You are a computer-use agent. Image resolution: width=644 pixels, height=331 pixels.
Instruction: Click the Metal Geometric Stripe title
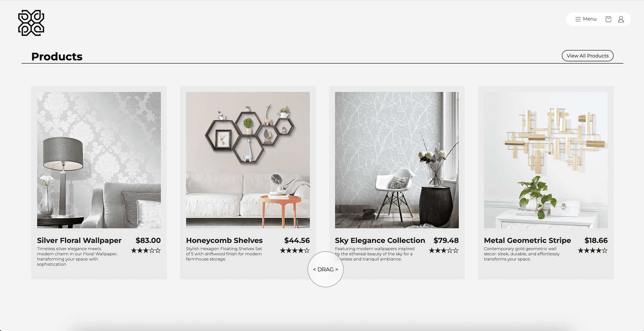pyautogui.click(x=527, y=240)
